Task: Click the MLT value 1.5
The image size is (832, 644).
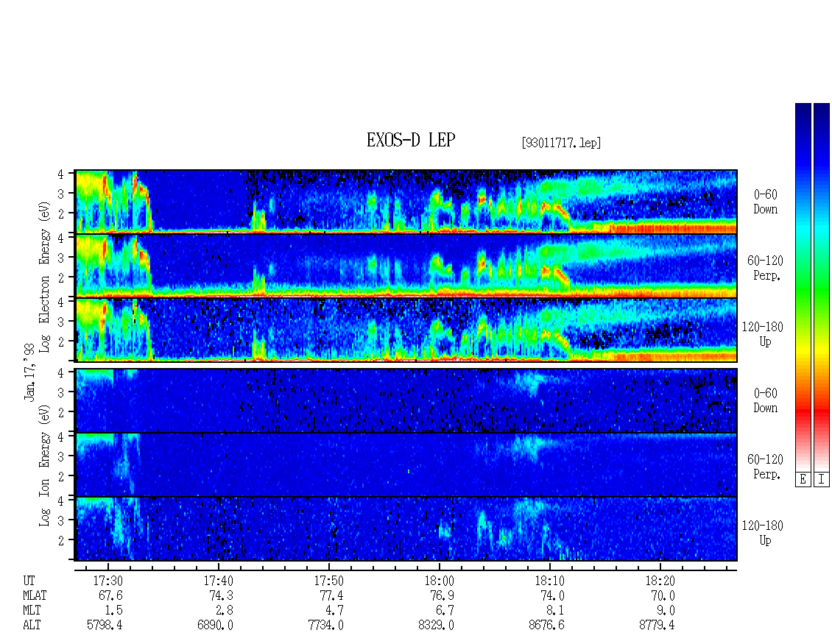Action: coord(113,611)
